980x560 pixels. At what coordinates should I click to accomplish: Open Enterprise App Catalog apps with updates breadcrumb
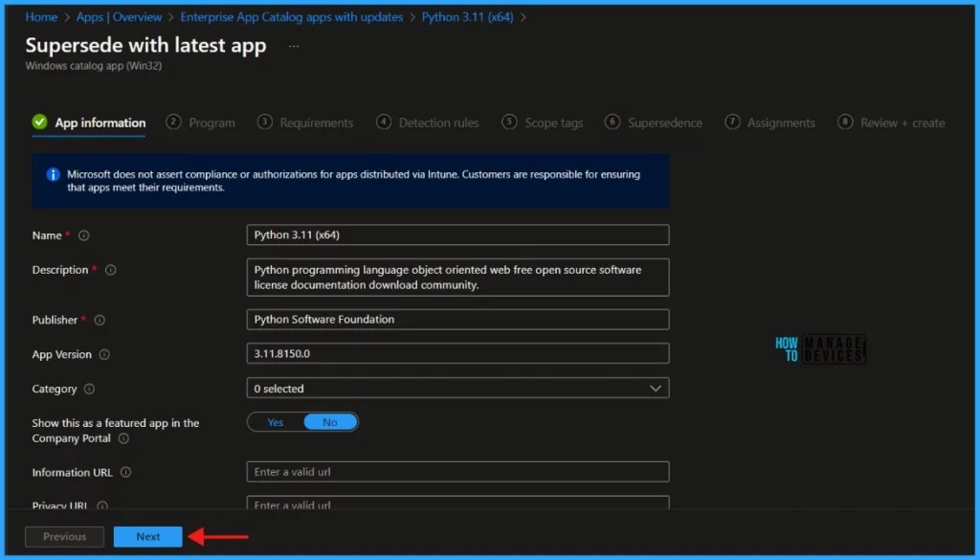tap(291, 17)
